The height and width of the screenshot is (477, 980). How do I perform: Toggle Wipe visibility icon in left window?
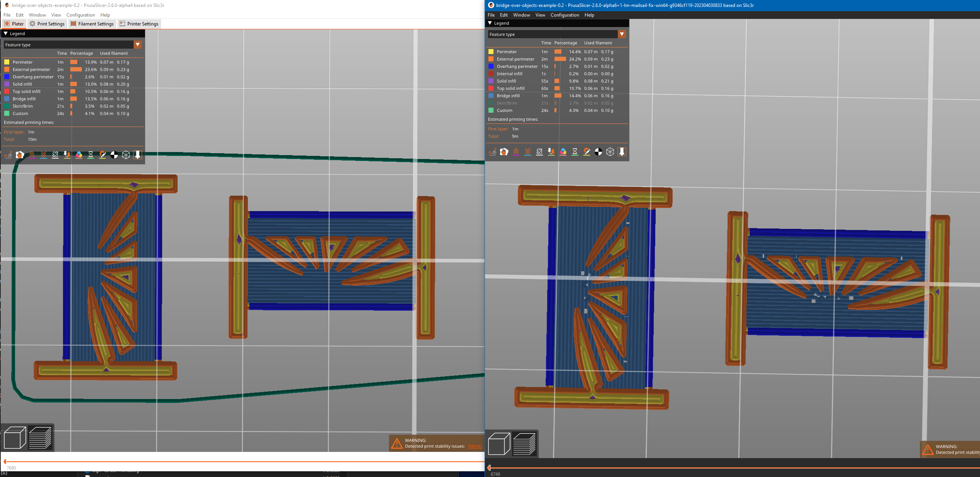[x=20, y=155]
